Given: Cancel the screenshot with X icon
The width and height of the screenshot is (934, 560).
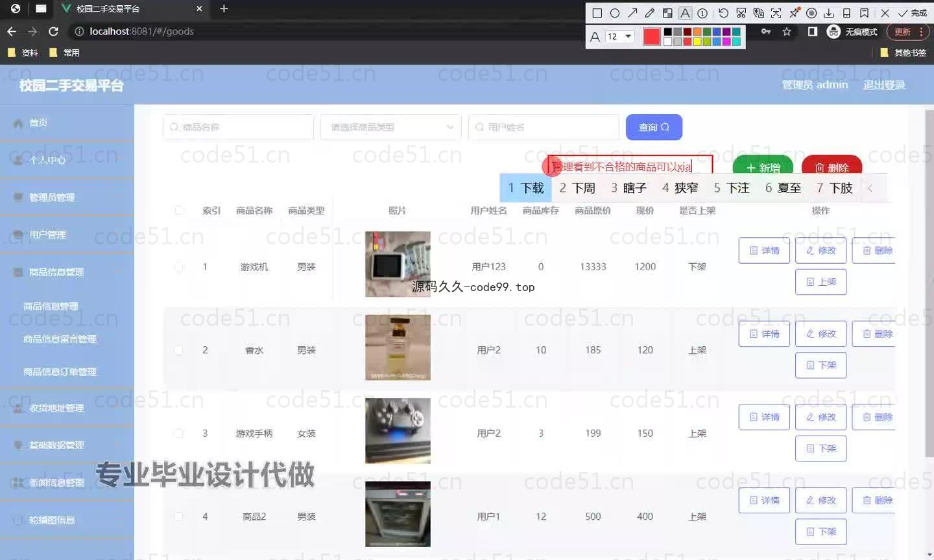Looking at the screenshot, I should 885,13.
